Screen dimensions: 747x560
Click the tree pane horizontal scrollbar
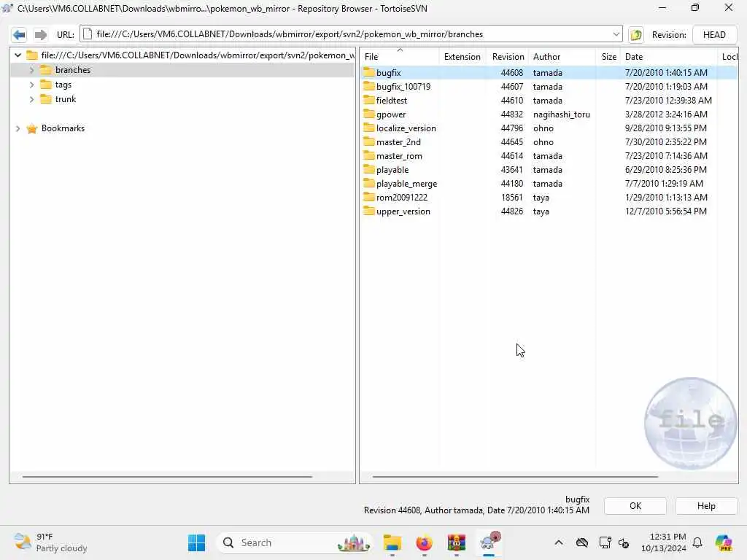(167, 476)
